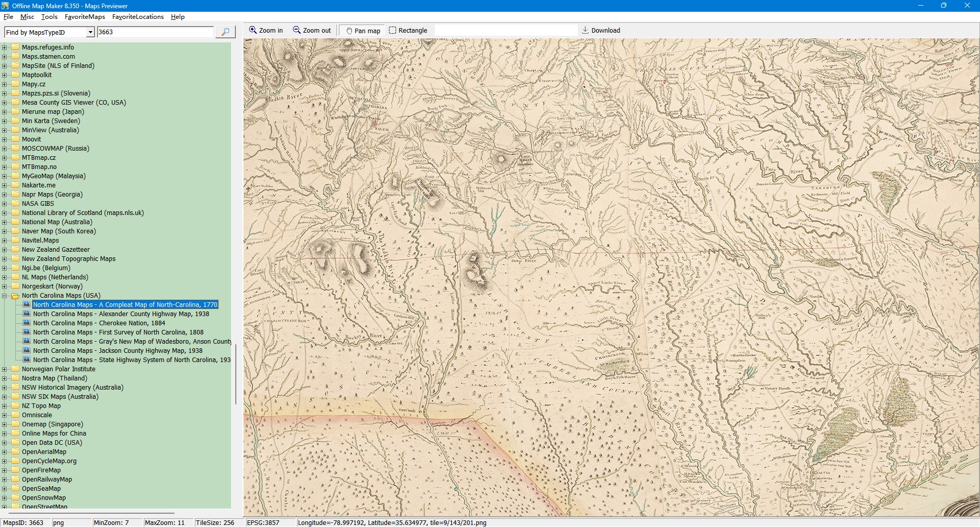
Task: Select Jackson County Highway Map, 1938
Action: [117, 351]
